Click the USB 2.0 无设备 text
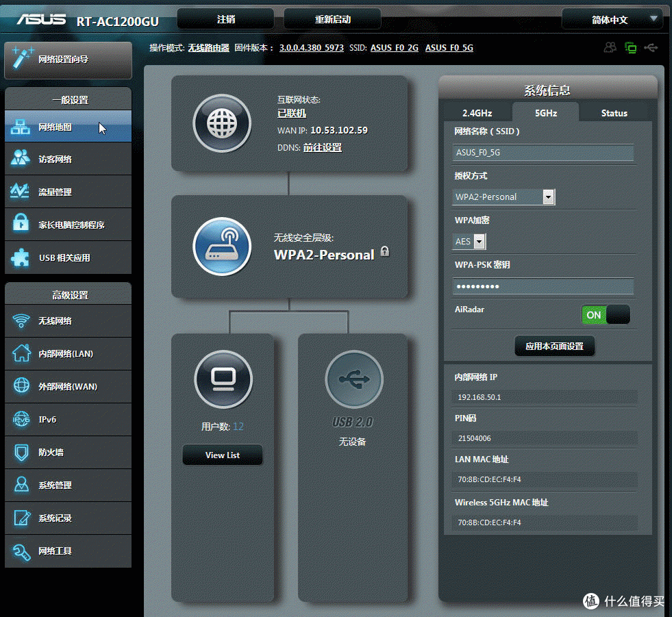Screen dimensions: 672x617 coord(352,442)
